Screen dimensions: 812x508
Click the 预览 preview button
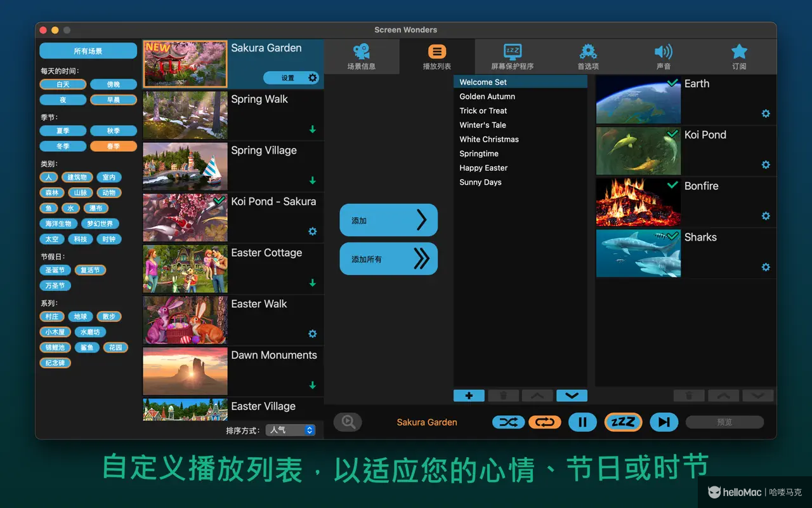[724, 422]
